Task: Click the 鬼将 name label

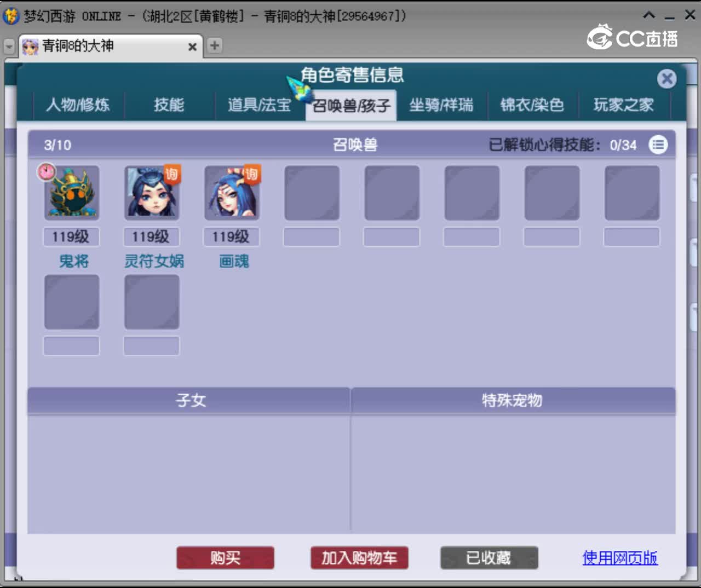Action: click(74, 261)
